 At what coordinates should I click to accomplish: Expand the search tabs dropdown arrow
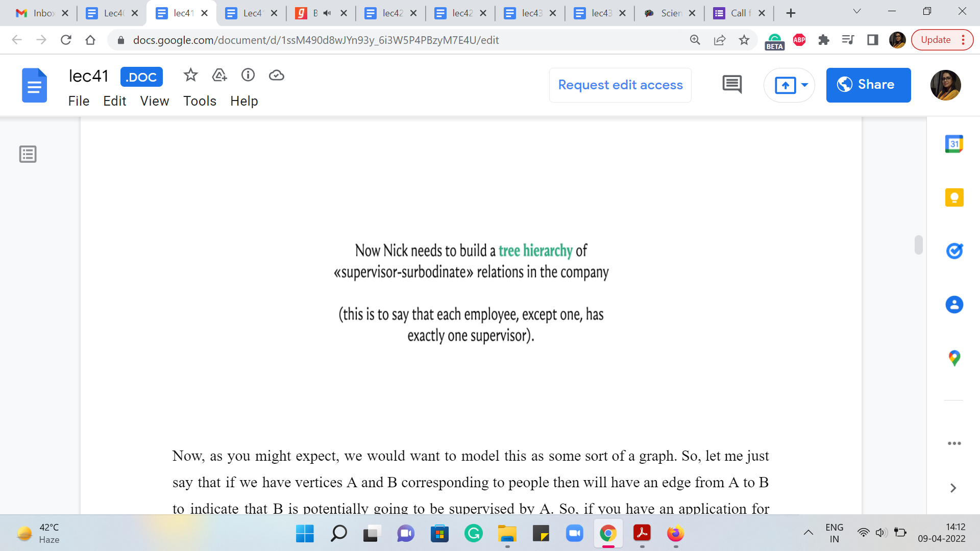point(857,12)
